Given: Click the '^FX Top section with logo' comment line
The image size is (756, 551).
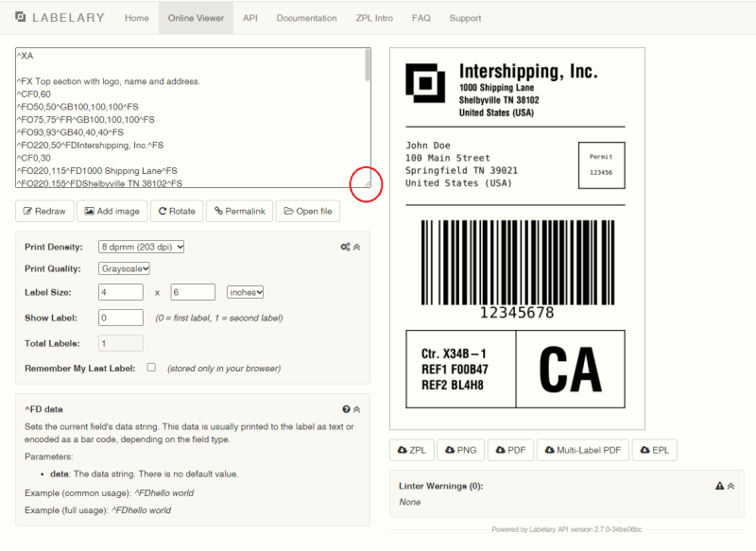Looking at the screenshot, I should tap(109, 81).
